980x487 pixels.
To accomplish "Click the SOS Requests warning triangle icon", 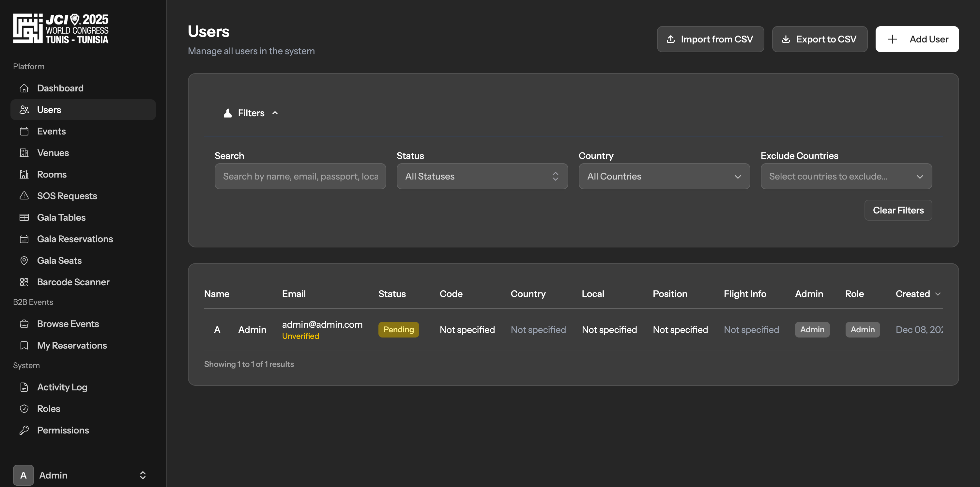I will 24,196.
